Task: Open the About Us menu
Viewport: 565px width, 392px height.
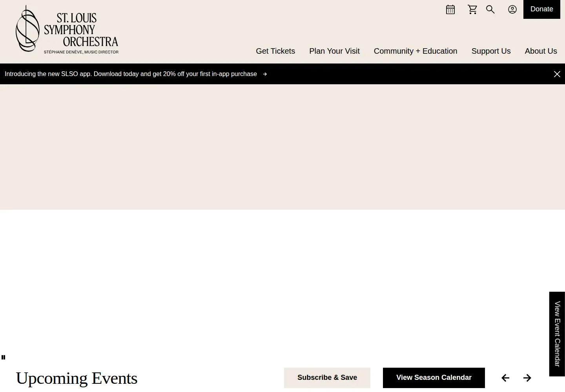Action: pos(541,51)
